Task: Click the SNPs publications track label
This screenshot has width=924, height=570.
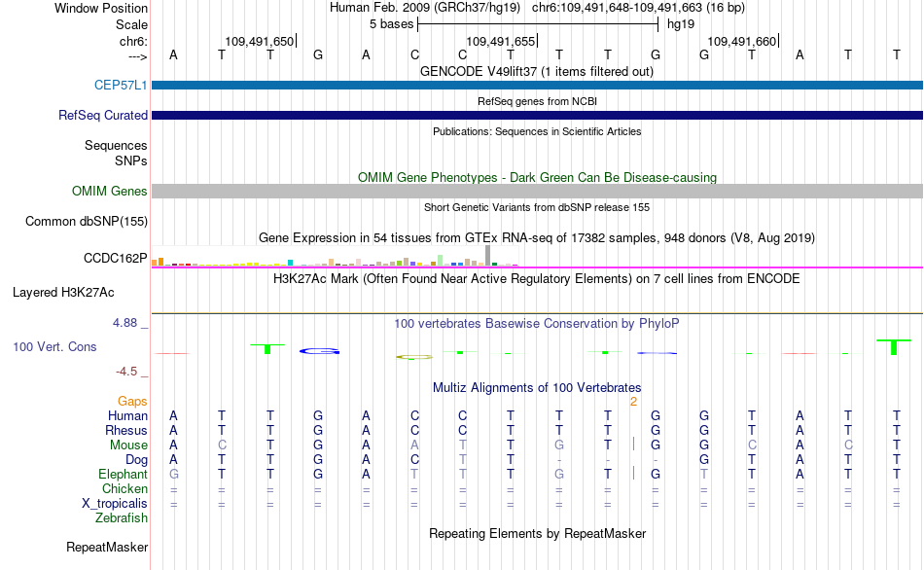Action: (x=131, y=160)
